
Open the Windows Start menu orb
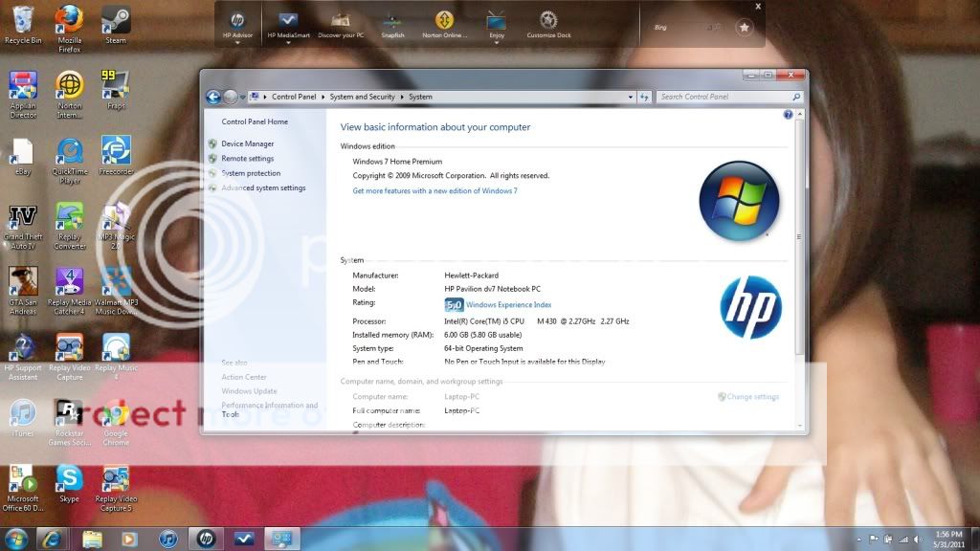(16, 539)
